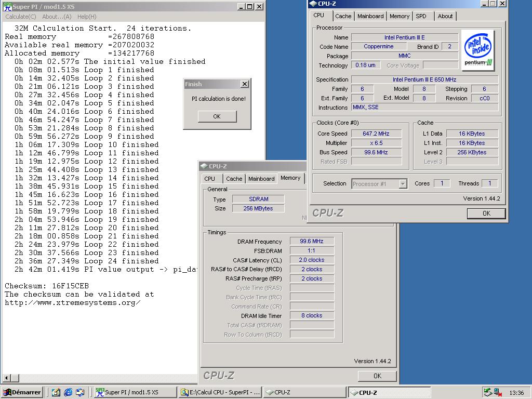Open the Help(H) menu in Super PI

pos(87,16)
